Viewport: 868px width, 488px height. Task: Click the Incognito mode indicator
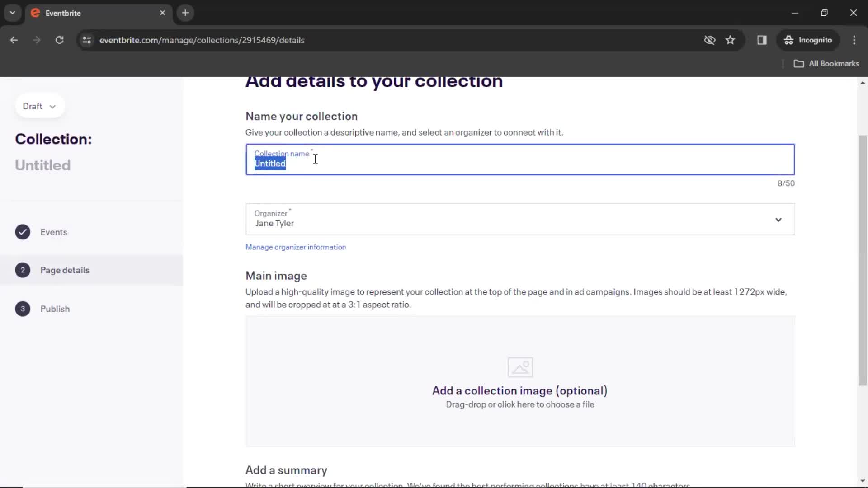click(810, 40)
